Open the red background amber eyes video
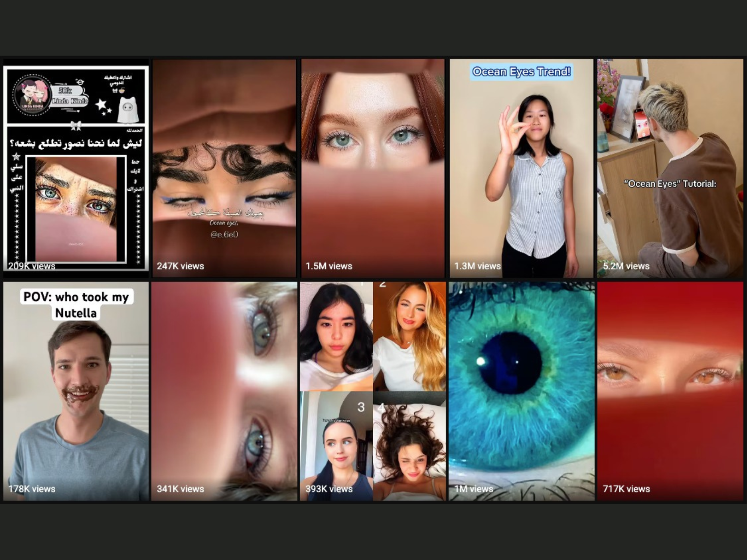 pyautogui.click(x=670, y=391)
